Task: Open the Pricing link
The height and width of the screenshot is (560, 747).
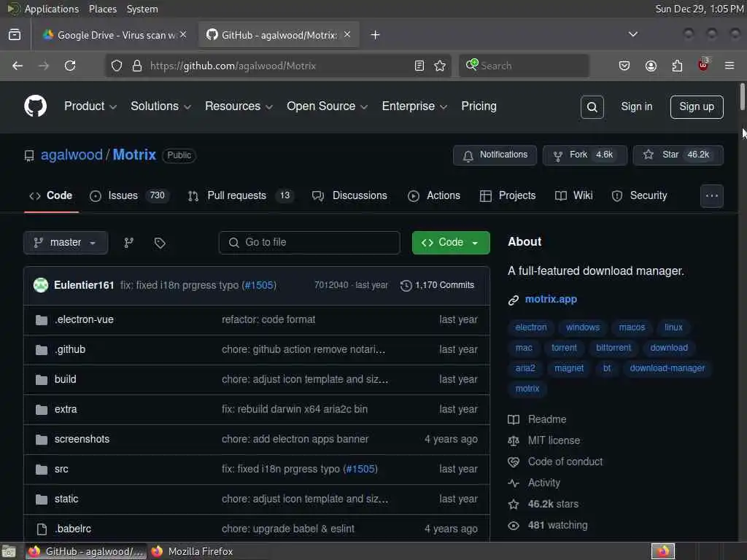Action: 479,106
